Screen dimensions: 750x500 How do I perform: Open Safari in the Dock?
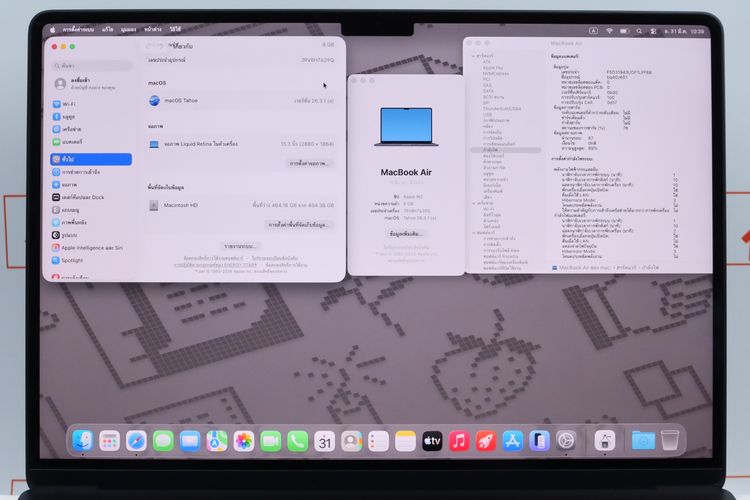[136, 441]
